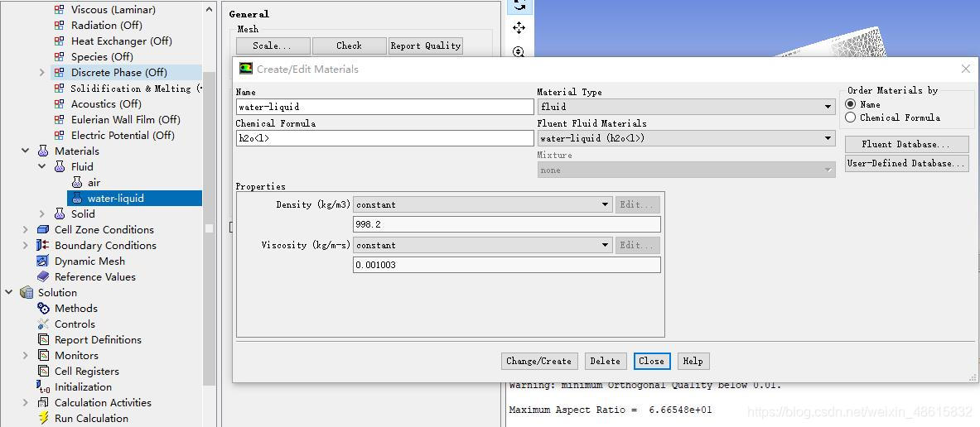Click the Run Calculation lightning icon
The height and width of the screenshot is (427, 980).
click(43, 419)
